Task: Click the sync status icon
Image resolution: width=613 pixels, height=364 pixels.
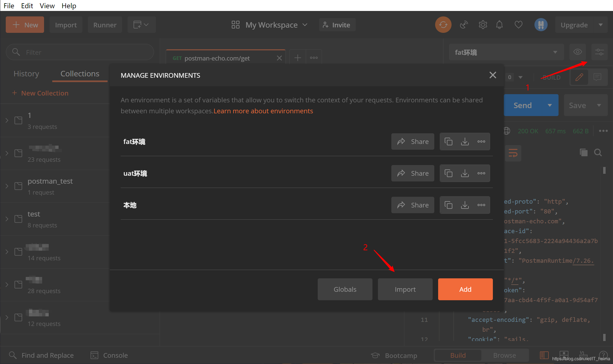Action: click(x=443, y=25)
